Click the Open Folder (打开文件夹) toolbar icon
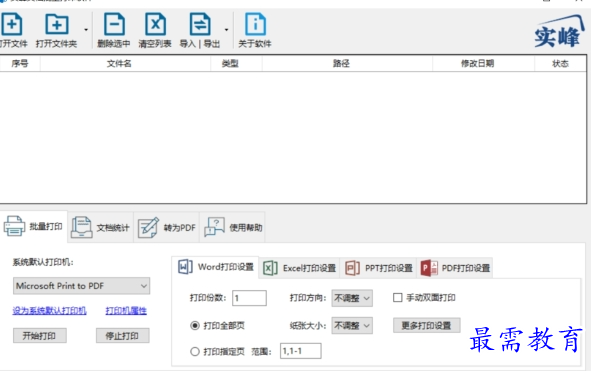The image size is (591, 371). pyautogui.click(x=57, y=25)
